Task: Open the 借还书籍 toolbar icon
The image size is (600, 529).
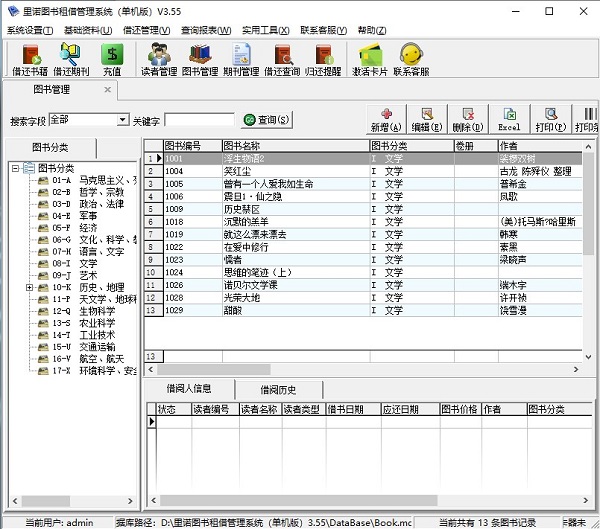Action: [30, 59]
